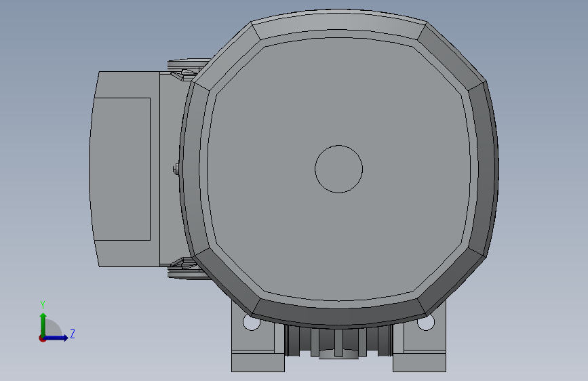
Task: Select the right mounting hole on motor base
Action: click(426, 323)
